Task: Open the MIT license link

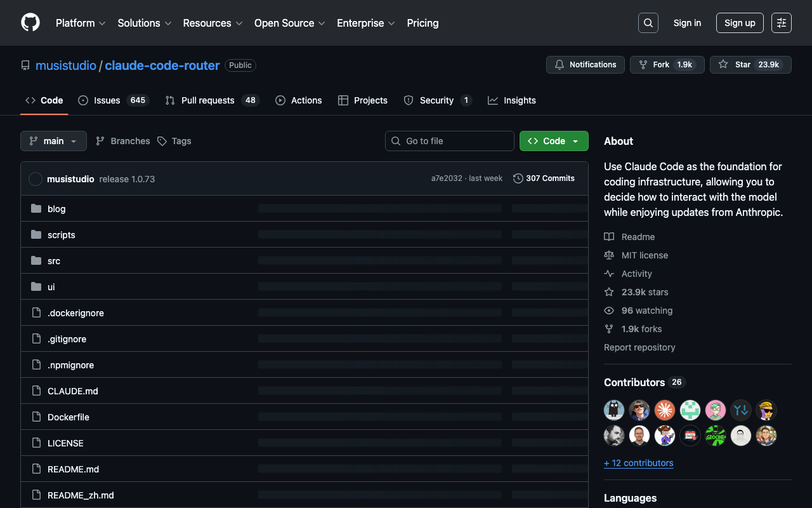Action: tap(645, 255)
